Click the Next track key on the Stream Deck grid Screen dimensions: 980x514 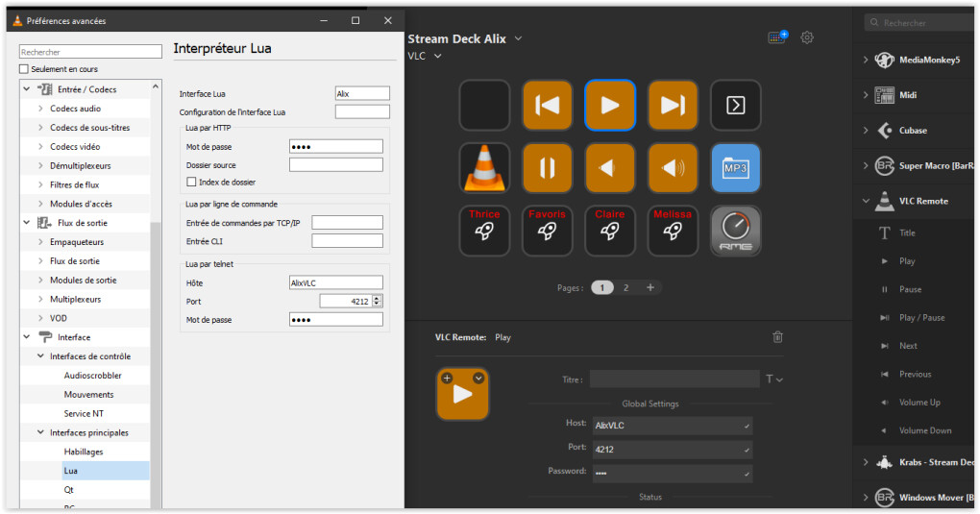(673, 105)
